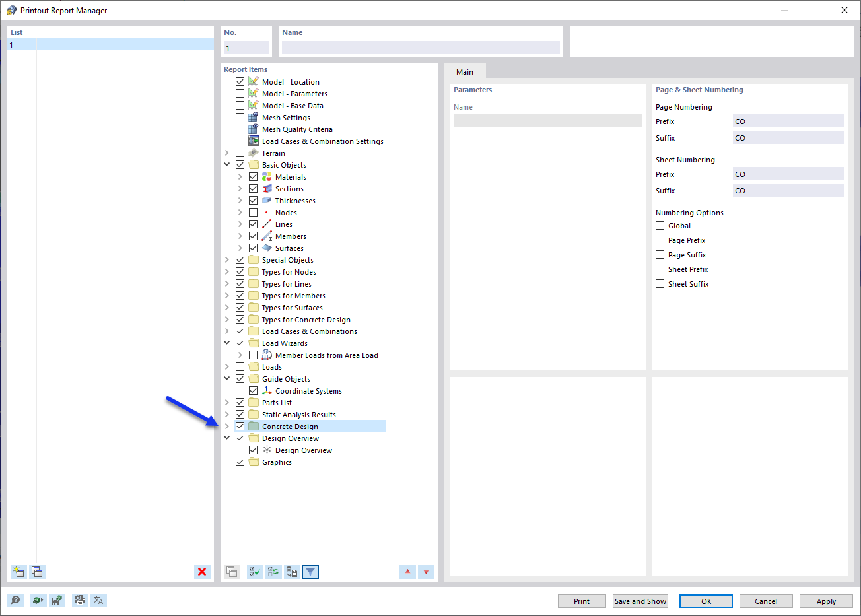Apply the current report settings
The width and height of the screenshot is (861, 616).
point(826,601)
